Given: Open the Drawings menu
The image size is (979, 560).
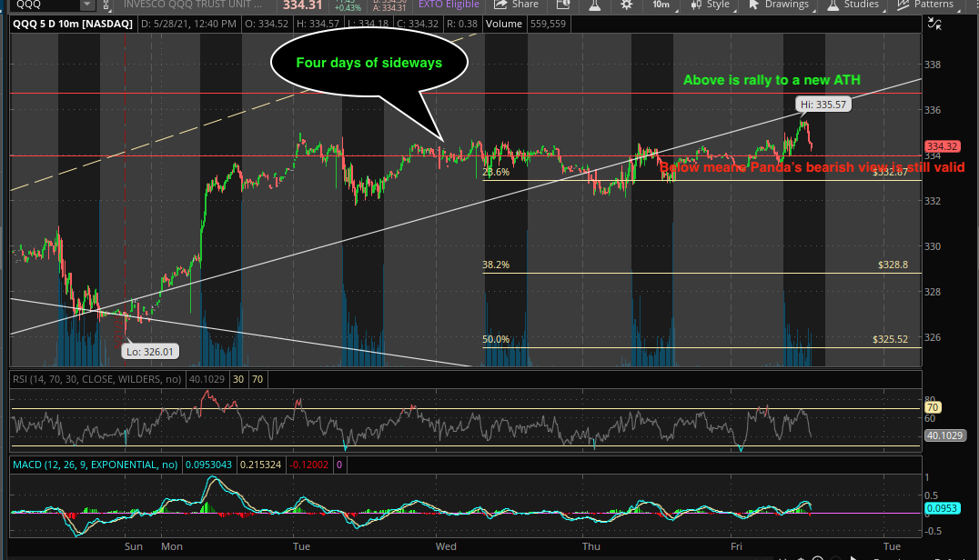Looking at the screenshot, I should point(779,5).
